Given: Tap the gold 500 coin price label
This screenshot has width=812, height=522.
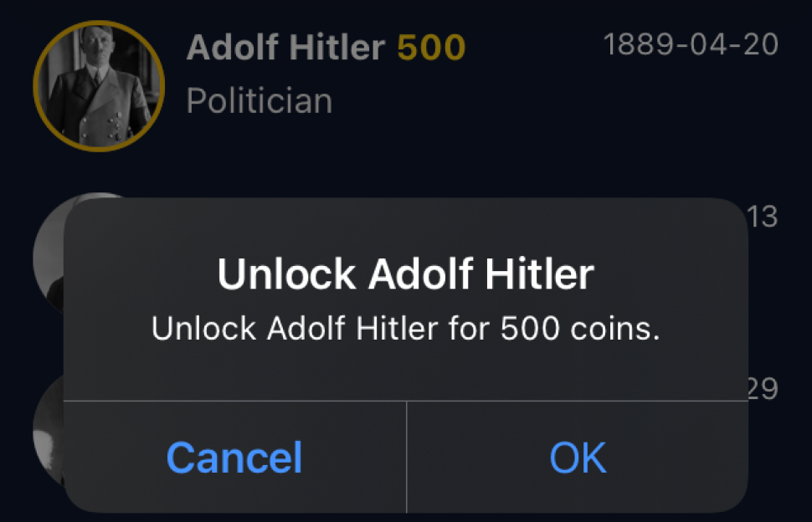Looking at the screenshot, I should click(431, 48).
